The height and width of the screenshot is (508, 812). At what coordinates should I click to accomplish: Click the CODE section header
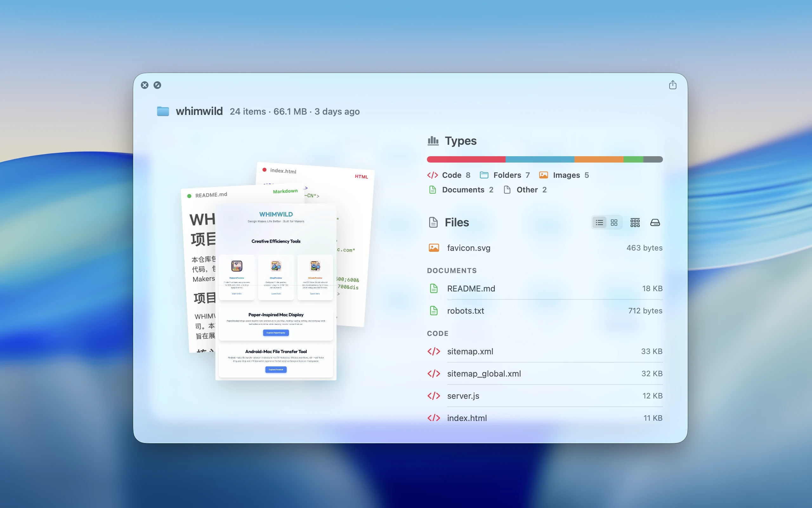(x=437, y=334)
